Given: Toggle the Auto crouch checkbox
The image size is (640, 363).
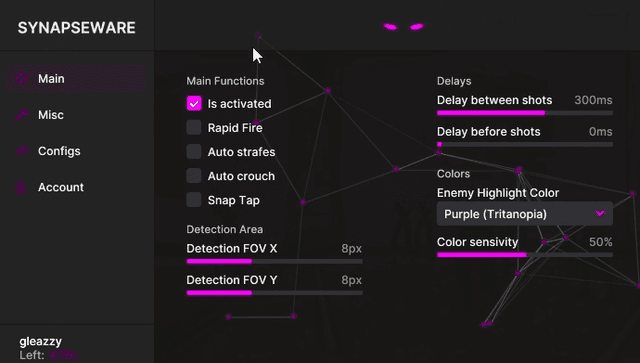Looking at the screenshot, I should click(194, 176).
